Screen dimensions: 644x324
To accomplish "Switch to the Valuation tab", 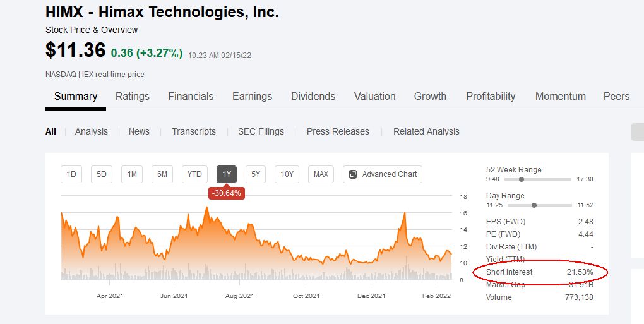I will pyautogui.click(x=374, y=97).
